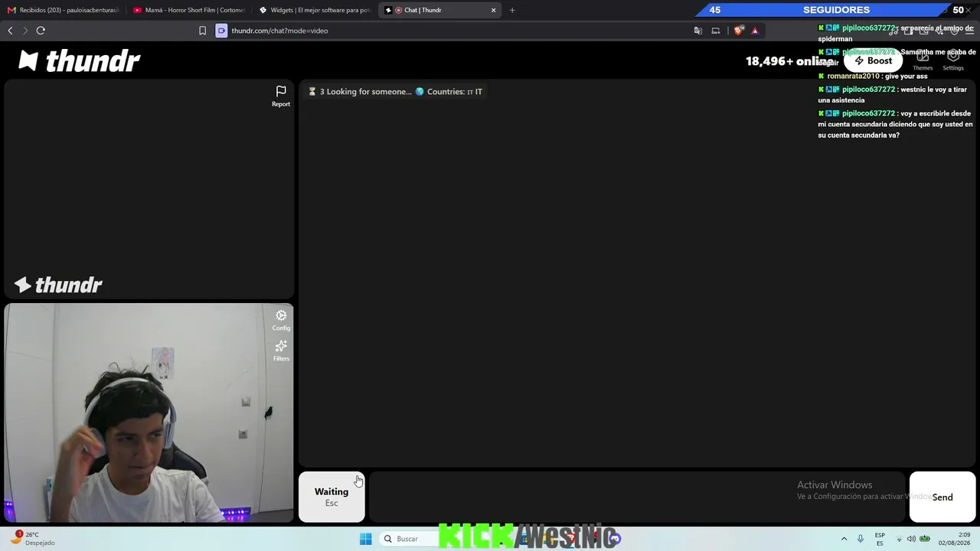Click the '3 Looking for someone...' status
Viewport: 980px width, 551px height.
(365, 92)
